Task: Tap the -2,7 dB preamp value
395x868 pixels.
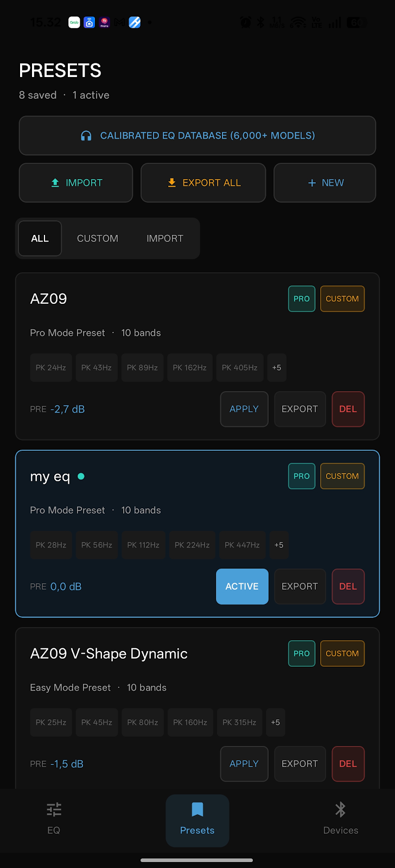Action: click(x=68, y=409)
